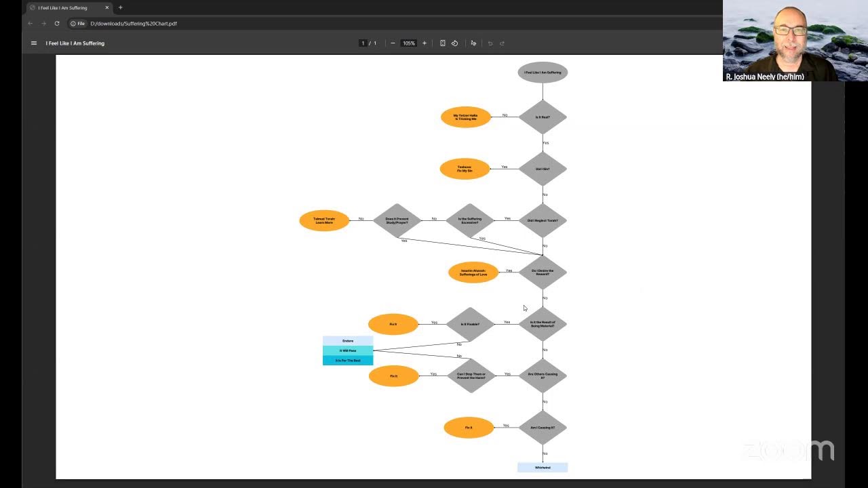The width and height of the screenshot is (868, 488).
Task: Click the 'Is It Real?' diamond
Action: 542,117
